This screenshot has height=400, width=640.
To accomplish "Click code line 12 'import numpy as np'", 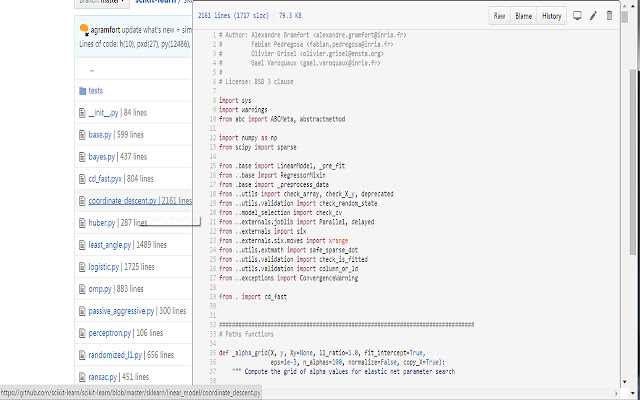I will pyautogui.click(x=248, y=138).
